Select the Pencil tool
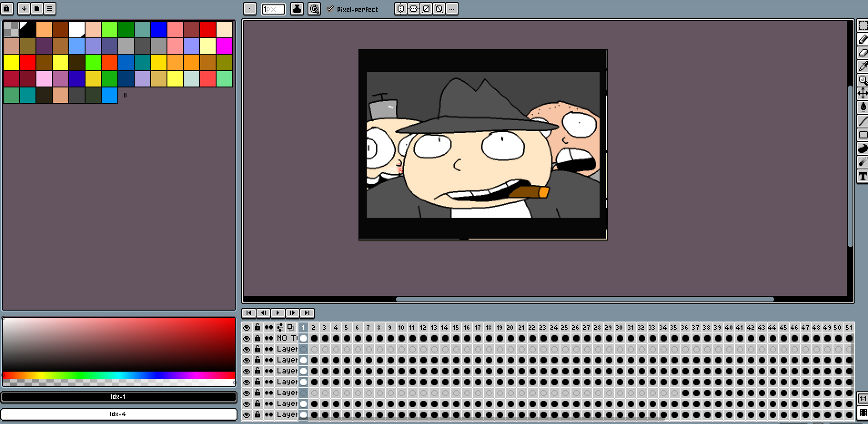868x424 pixels. pyautogui.click(x=863, y=39)
